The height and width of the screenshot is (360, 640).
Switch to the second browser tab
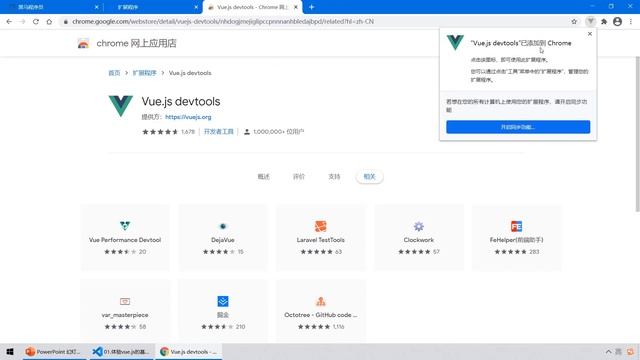(152, 7)
